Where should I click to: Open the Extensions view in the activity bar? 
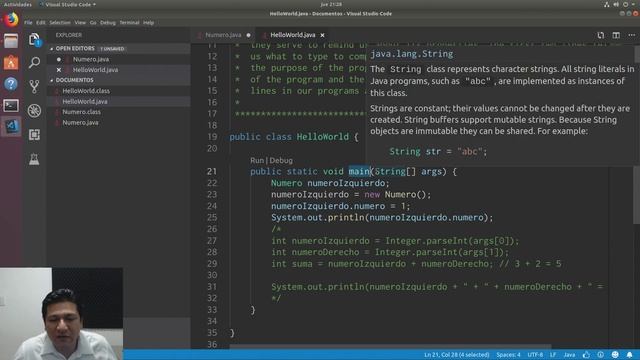(34, 135)
